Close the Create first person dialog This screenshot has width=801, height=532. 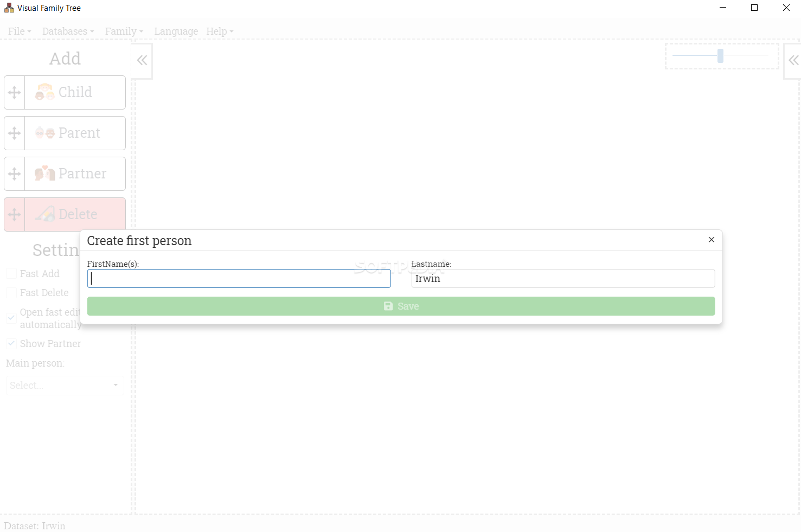pyautogui.click(x=712, y=240)
